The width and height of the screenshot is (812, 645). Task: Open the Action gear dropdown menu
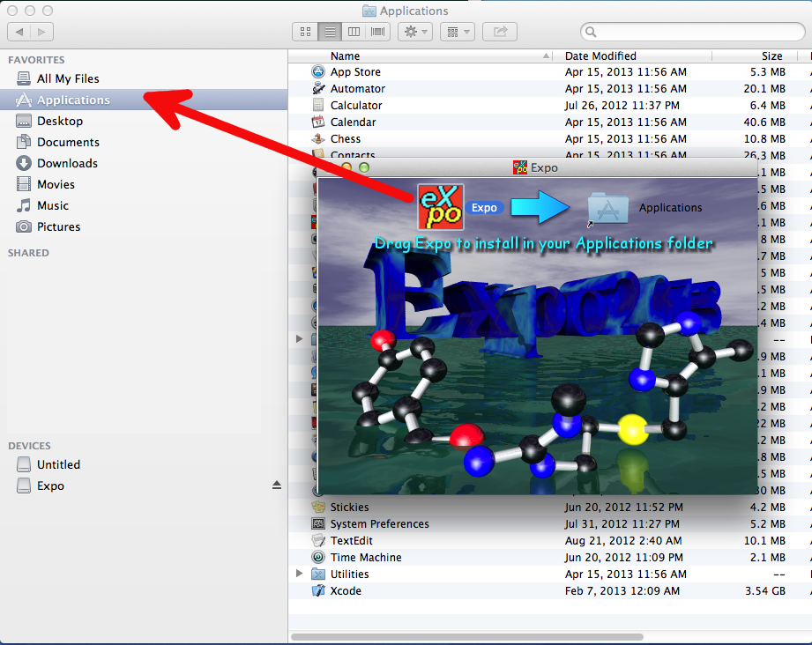[415, 32]
